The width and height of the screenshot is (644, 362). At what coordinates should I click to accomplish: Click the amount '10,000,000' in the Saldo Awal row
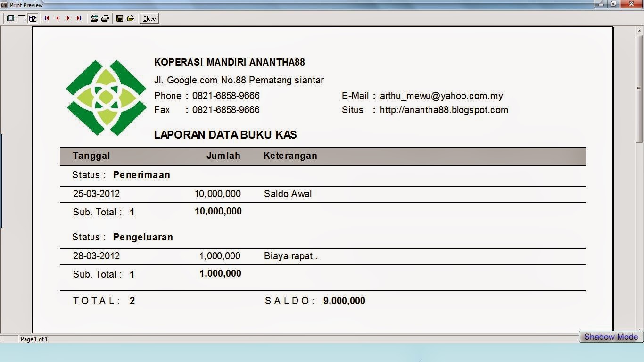pyautogui.click(x=218, y=194)
